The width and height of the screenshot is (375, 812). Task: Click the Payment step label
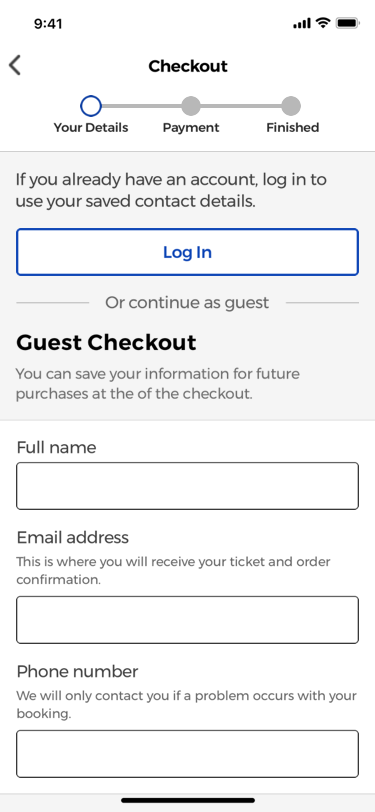[x=191, y=128]
